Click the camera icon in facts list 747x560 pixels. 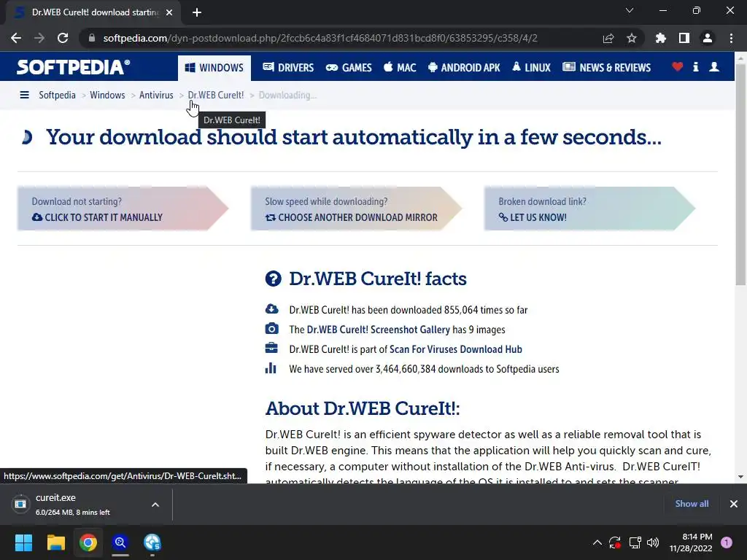271,329
